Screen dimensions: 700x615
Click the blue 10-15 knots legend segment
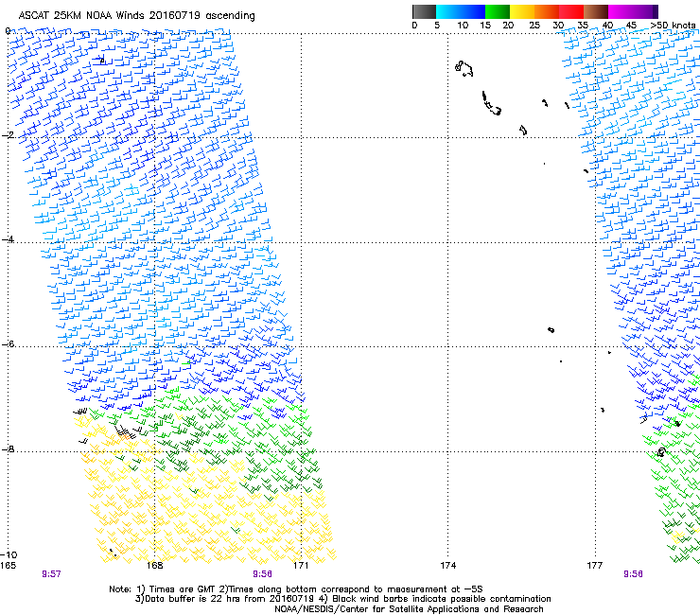pyautogui.click(x=473, y=11)
